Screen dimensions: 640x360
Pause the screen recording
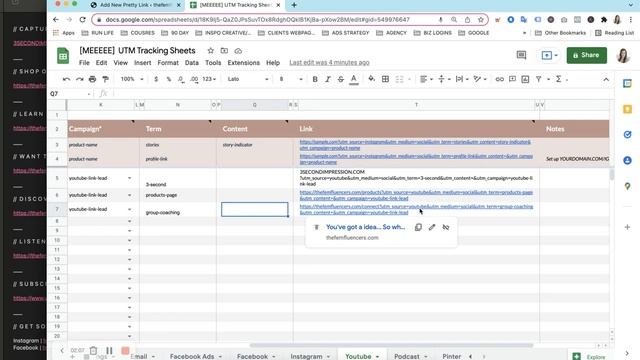pos(109,351)
